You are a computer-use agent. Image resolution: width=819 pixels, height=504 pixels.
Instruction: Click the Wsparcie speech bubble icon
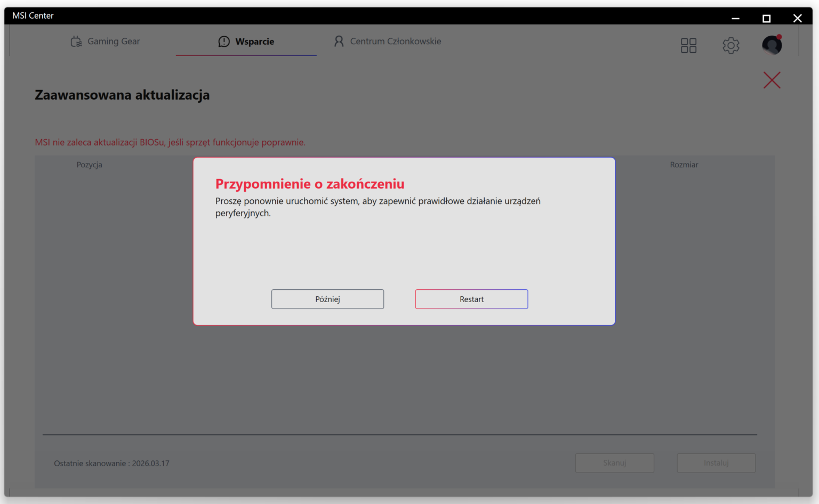[x=224, y=42]
